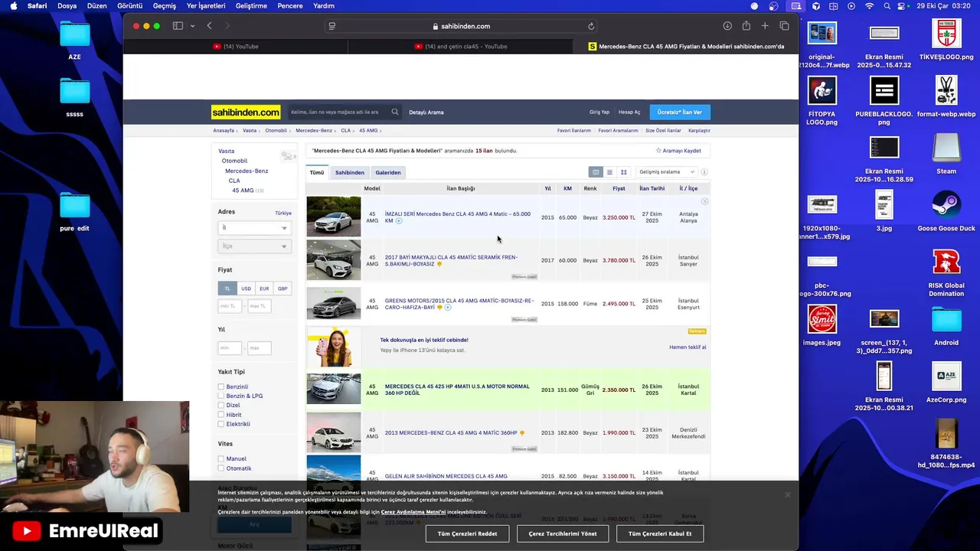Open the Giriş Yap link
This screenshot has width=980, height=551.
[x=599, y=112]
